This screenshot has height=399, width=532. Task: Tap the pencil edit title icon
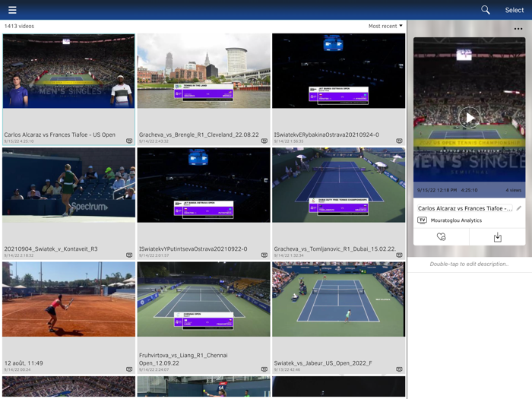pyautogui.click(x=519, y=208)
